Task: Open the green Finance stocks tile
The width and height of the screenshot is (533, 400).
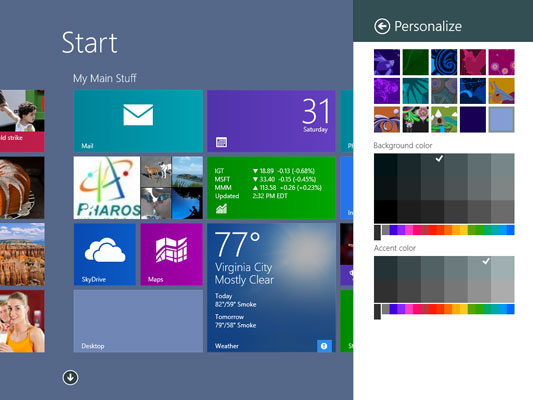Action: coord(271,188)
